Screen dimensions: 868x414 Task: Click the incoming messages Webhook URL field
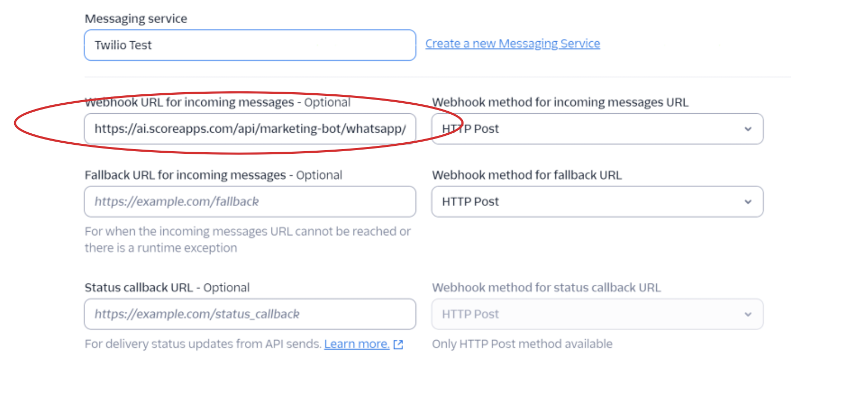click(x=250, y=129)
